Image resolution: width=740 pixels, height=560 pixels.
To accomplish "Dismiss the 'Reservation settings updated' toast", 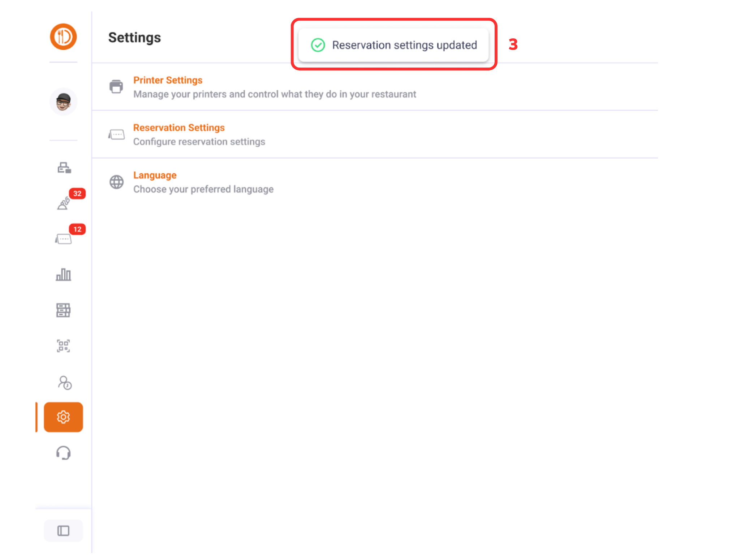I will (x=393, y=45).
